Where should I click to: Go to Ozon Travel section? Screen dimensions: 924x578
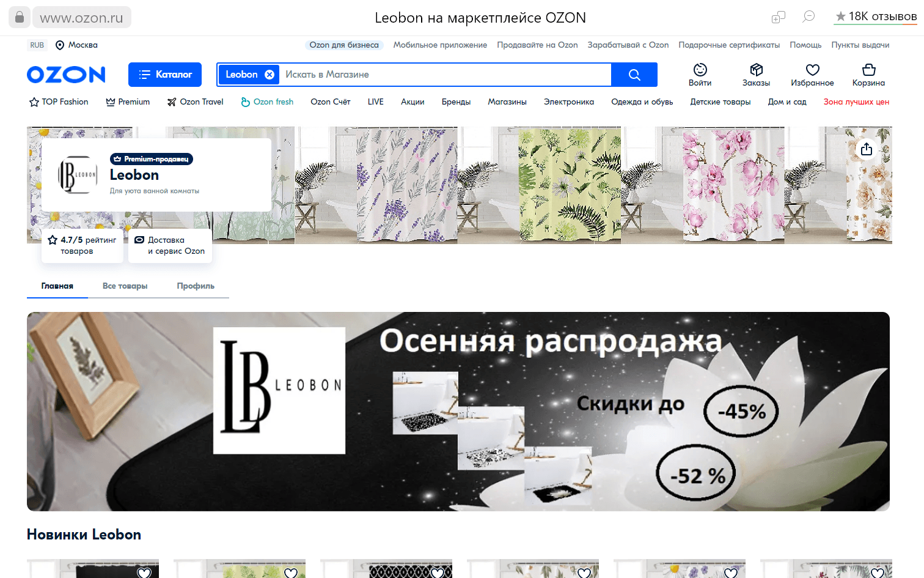(196, 102)
